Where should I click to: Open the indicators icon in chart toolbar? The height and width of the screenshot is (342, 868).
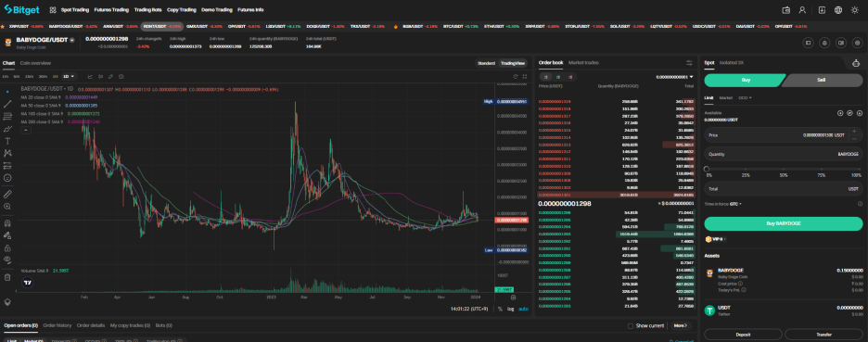pyautogui.click(x=101, y=76)
